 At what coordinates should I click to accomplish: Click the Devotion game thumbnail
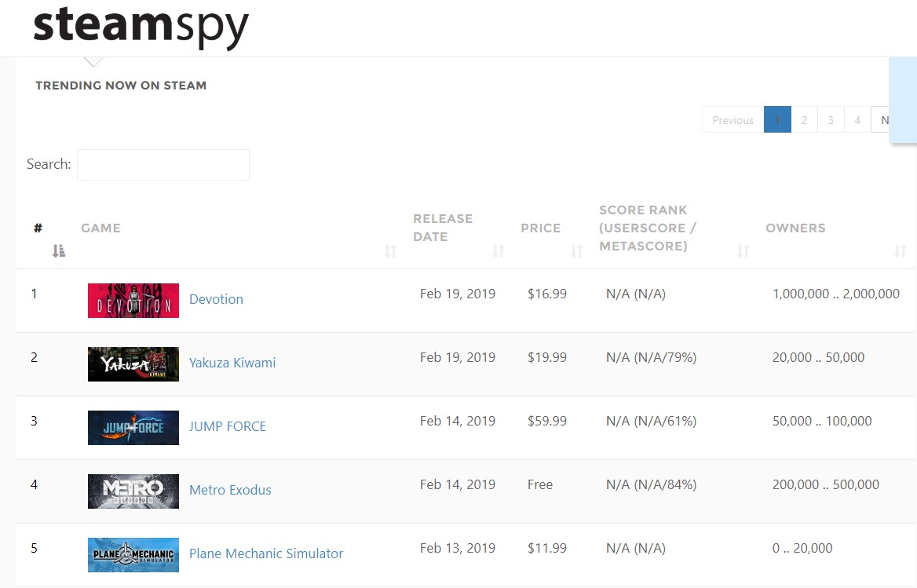133,301
